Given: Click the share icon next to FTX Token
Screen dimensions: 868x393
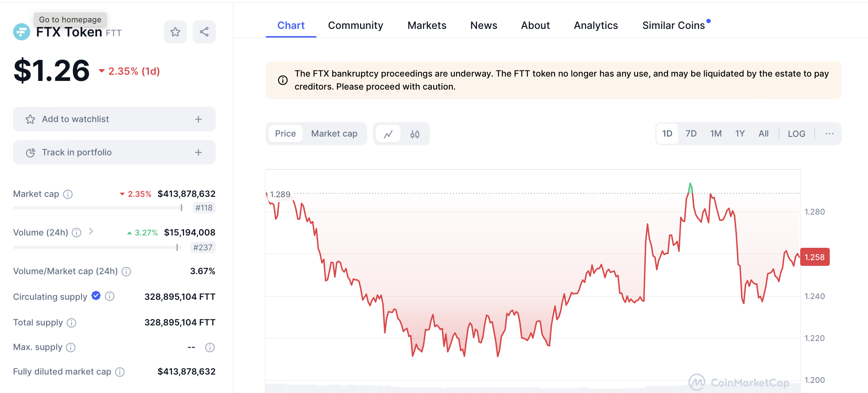Looking at the screenshot, I should click(204, 32).
